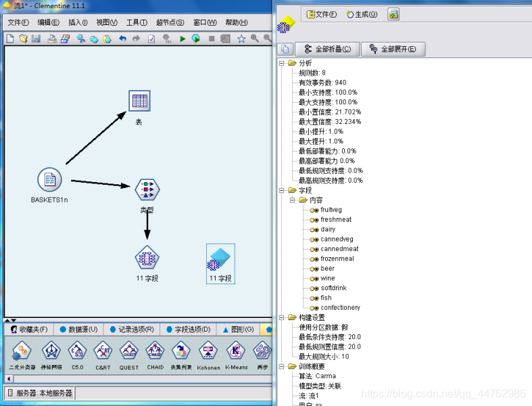This screenshot has height=406, width=532.
Task: Select the 表 table node on canvas
Action: (139, 101)
